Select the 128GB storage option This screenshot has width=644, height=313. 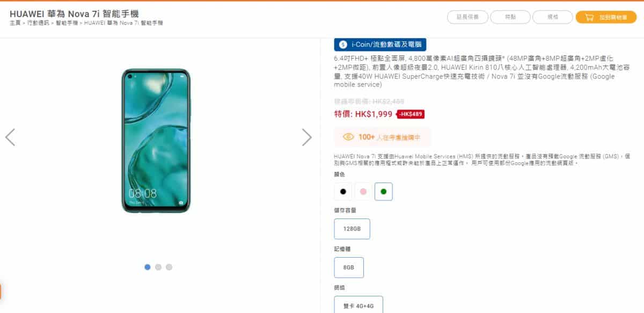point(352,229)
